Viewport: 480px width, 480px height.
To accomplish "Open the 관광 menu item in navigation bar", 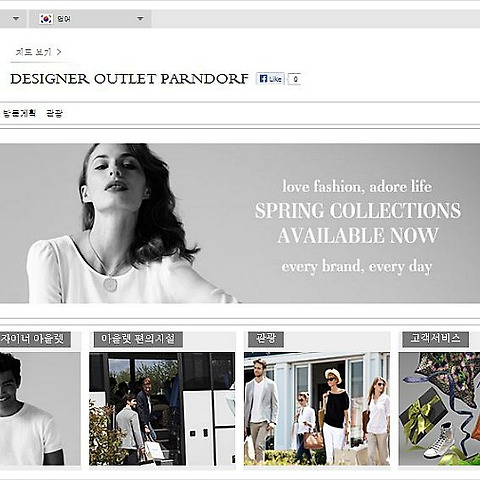I will pyautogui.click(x=54, y=113).
